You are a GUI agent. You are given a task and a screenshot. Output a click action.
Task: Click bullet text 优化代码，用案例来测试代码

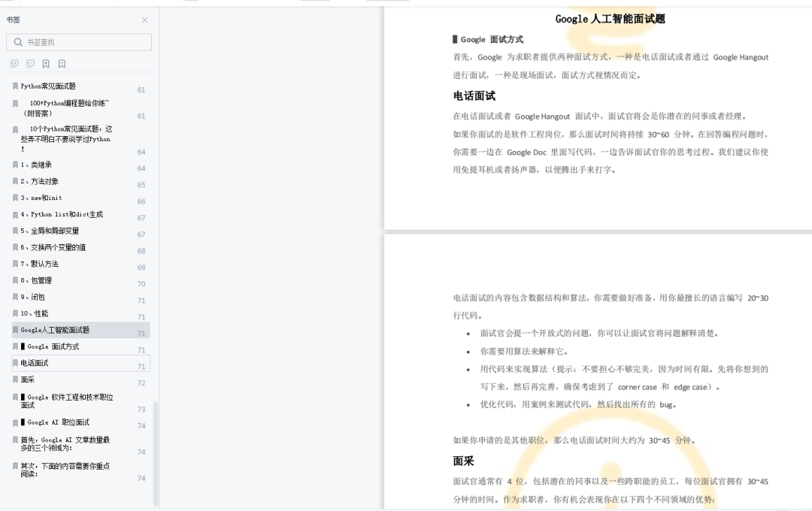(x=578, y=404)
